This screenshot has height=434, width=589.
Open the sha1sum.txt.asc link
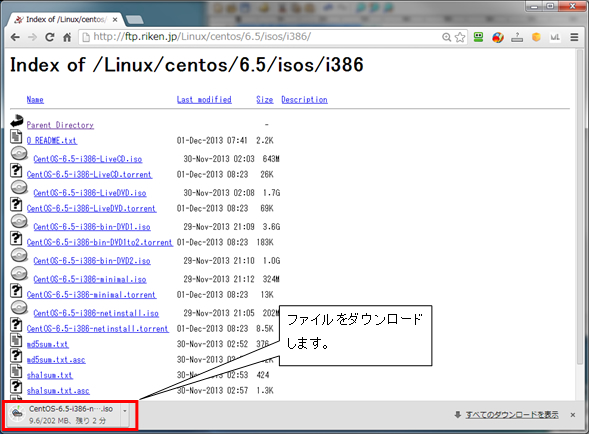58,391
